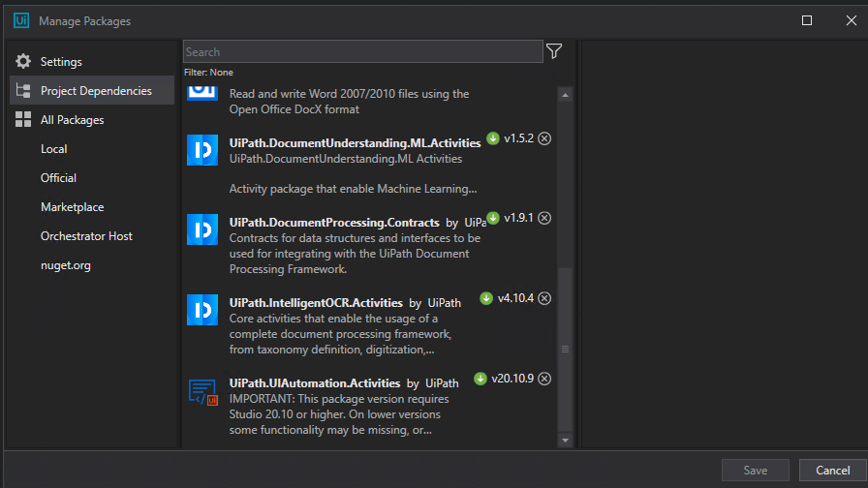The image size is (868, 488).
Task: Click the 'Filter: None' label
Action: pos(208,73)
